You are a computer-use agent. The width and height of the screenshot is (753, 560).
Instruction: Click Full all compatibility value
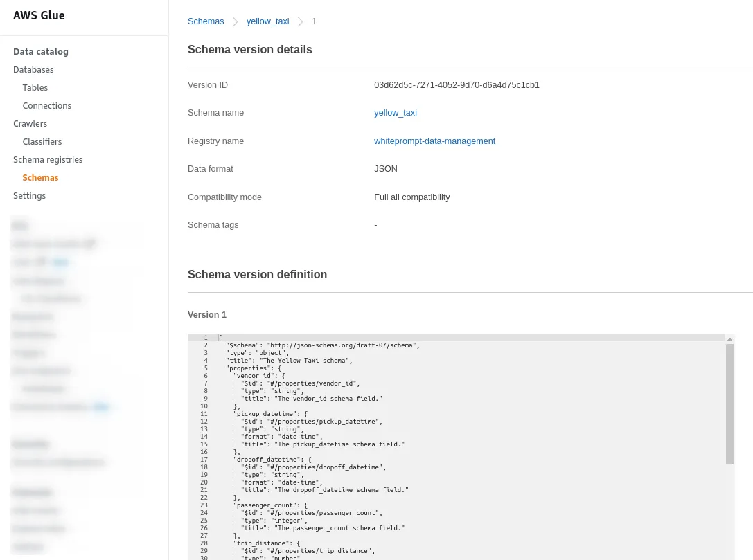click(412, 197)
